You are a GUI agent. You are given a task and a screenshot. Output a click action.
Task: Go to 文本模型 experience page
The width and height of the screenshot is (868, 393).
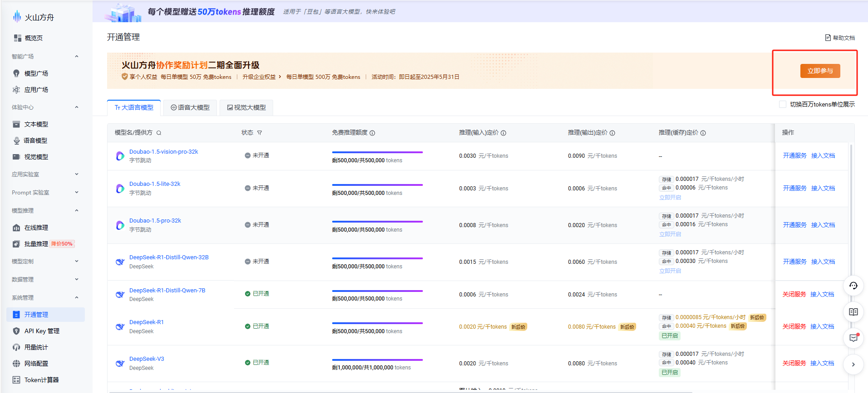(x=36, y=124)
